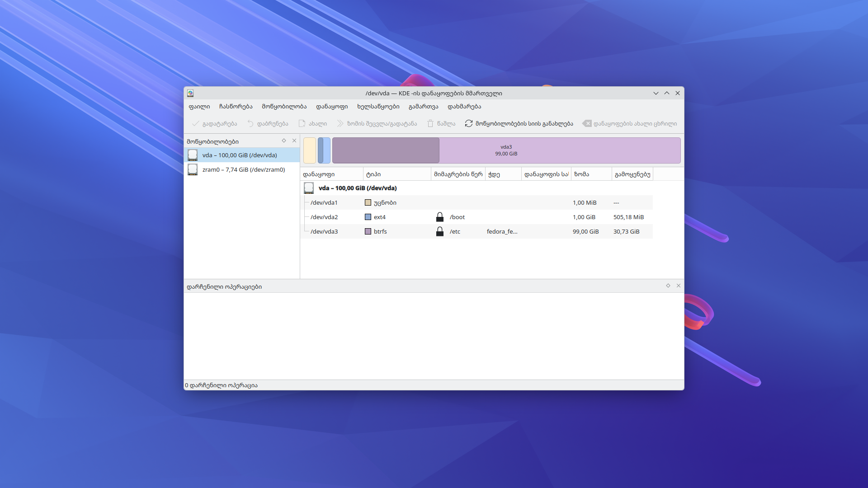868x488 pixels.
Task: Click the Resize/Move toolbar icon
Action: tap(340, 123)
